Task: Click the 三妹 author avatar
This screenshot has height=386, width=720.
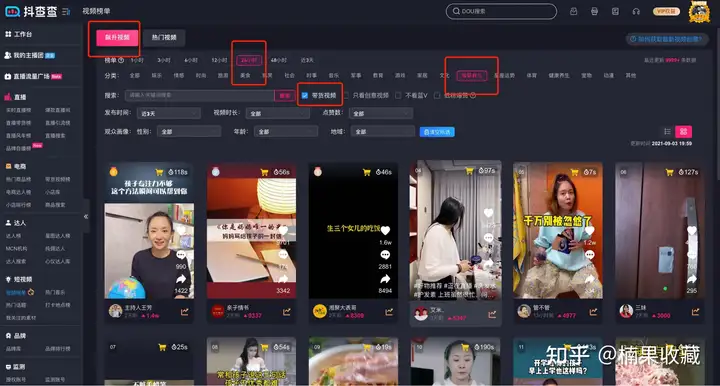Action: pos(626,311)
